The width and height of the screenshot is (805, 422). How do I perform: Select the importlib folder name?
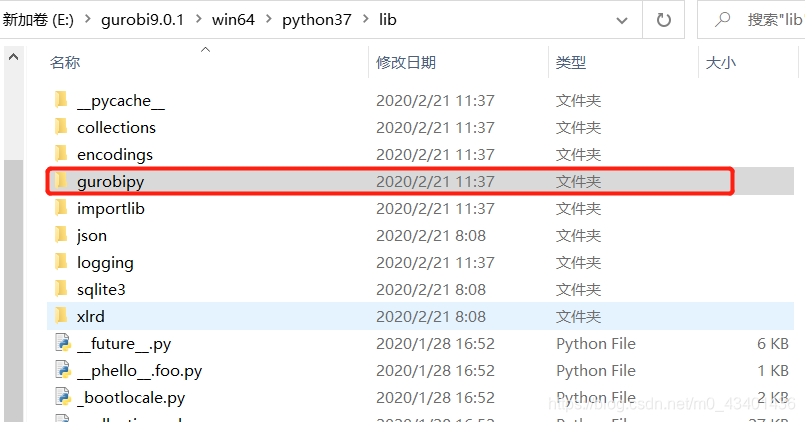[x=110, y=208]
